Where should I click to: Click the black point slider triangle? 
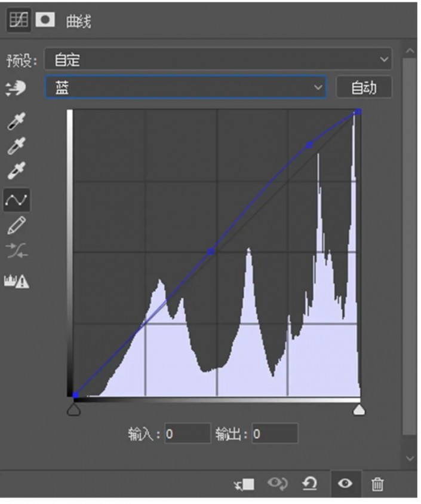click(x=73, y=410)
